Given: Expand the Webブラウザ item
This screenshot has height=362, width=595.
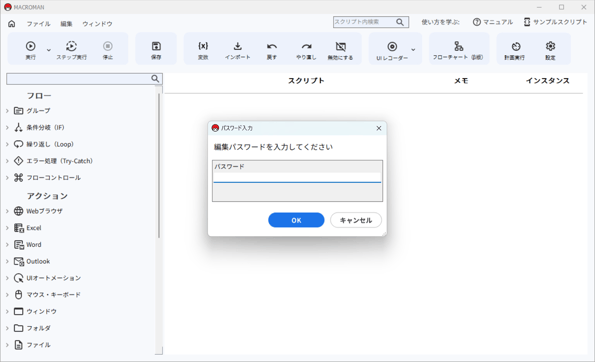Looking at the screenshot, I should pos(7,211).
